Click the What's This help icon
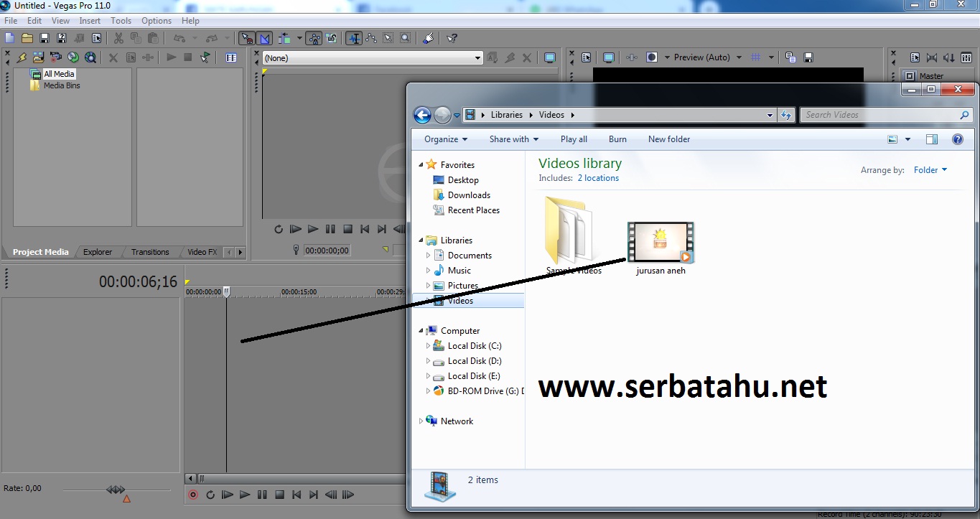Image resolution: width=980 pixels, height=519 pixels. pyautogui.click(x=452, y=38)
